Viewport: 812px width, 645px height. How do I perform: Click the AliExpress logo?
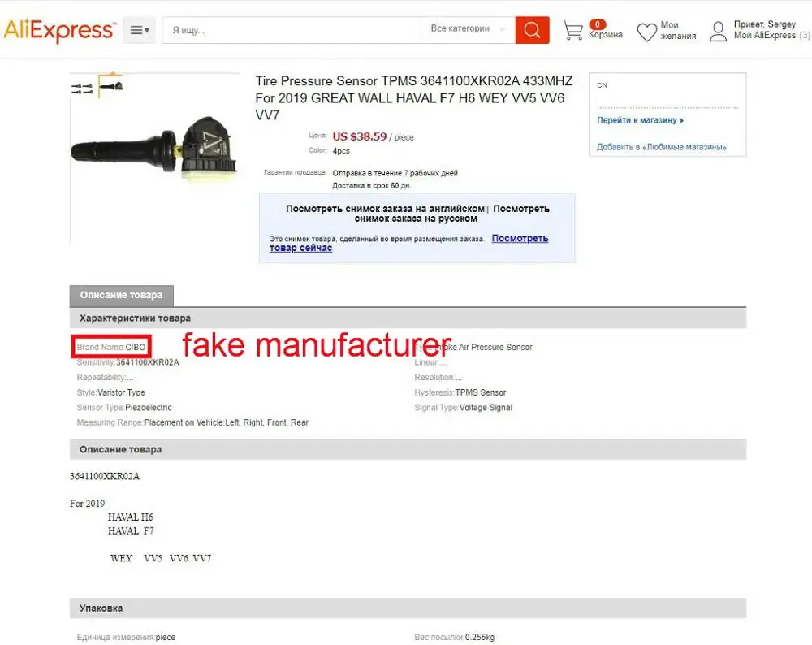point(59,30)
